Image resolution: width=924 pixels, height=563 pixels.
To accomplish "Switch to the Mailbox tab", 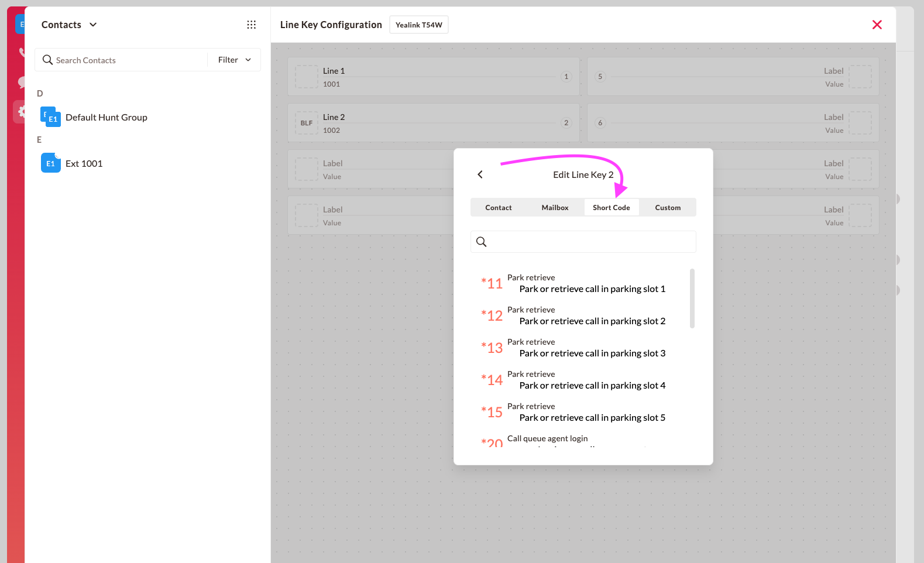I will coord(555,208).
